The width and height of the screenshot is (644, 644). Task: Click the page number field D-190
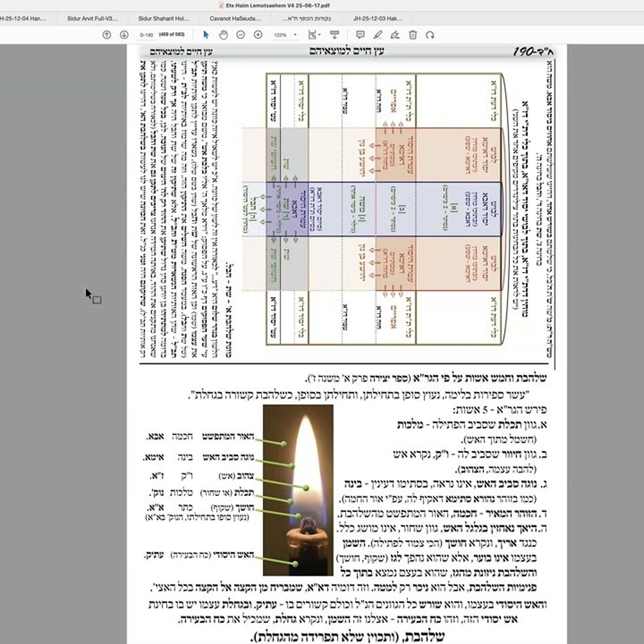coord(146,34)
